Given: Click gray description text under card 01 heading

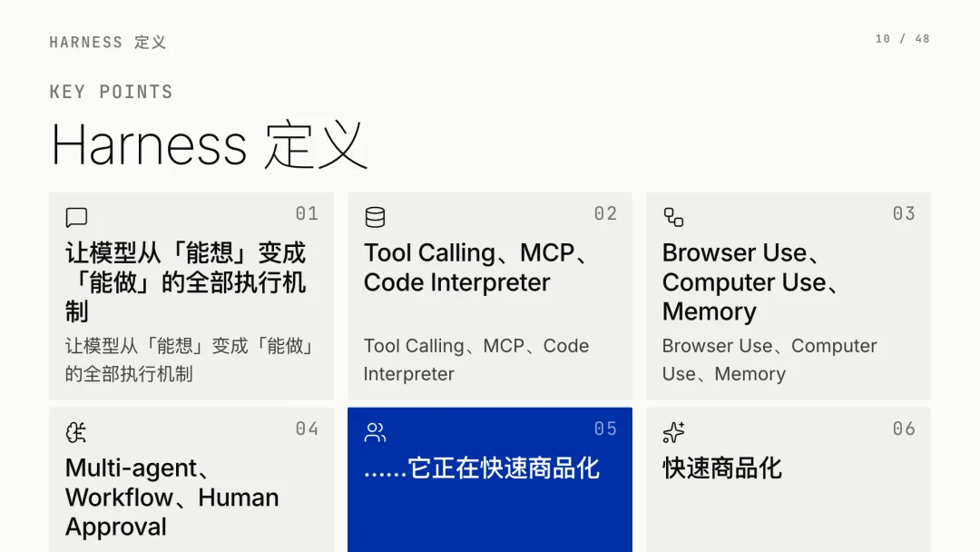Looking at the screenshot, I should pos(190,360).
